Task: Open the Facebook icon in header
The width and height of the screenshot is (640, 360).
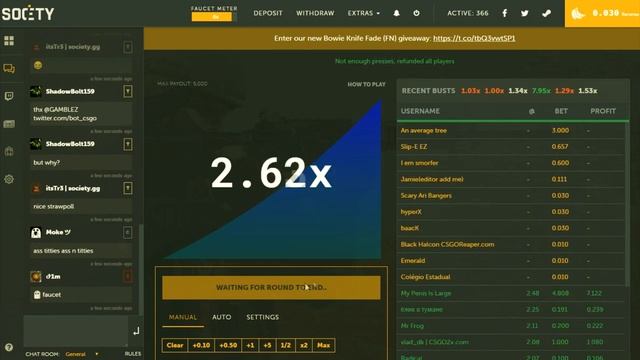Action: (505, 13)
